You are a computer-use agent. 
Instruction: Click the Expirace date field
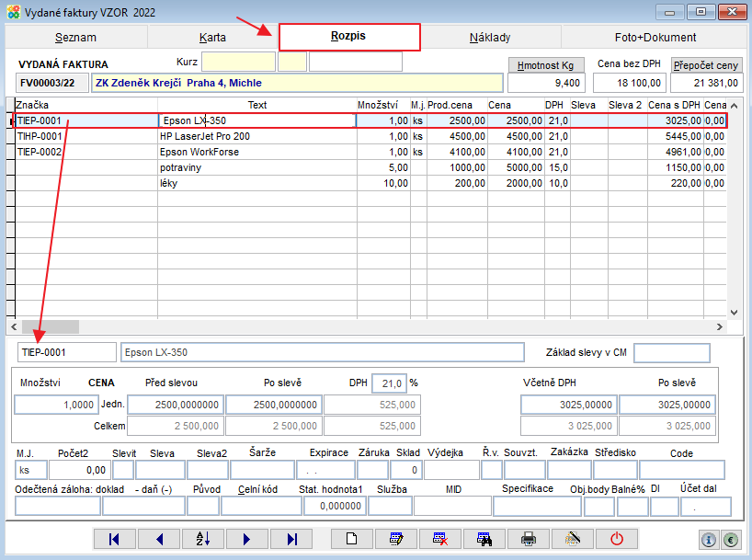pos(326,470)
